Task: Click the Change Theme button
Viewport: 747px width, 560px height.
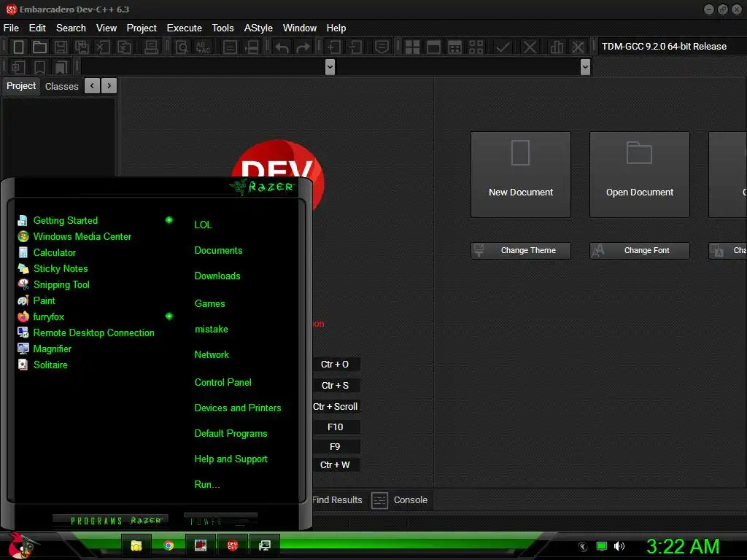Action: pyautogui.click(x=521, y=251)
